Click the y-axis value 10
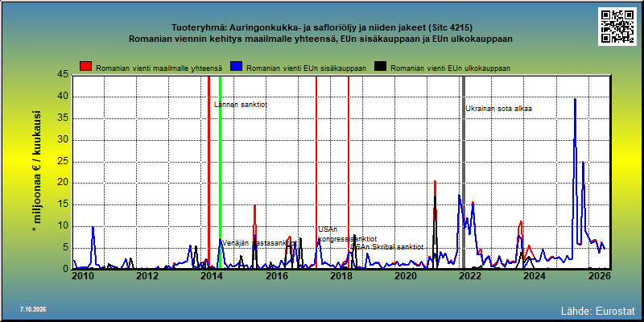The width and height of the screenshot is (644, 322). click(x=63, y=226)
